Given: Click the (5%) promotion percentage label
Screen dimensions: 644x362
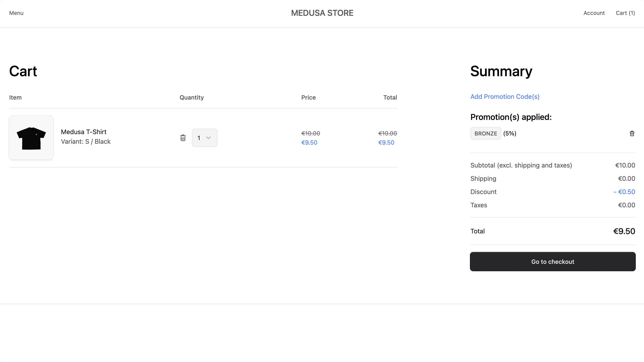Looking at the screenshot, I should click(510, 133).
